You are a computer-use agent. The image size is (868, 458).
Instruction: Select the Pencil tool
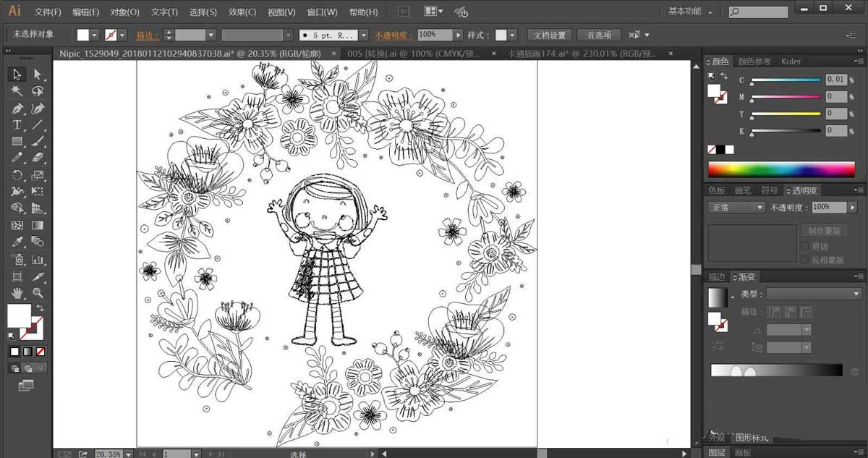(17, 158)
